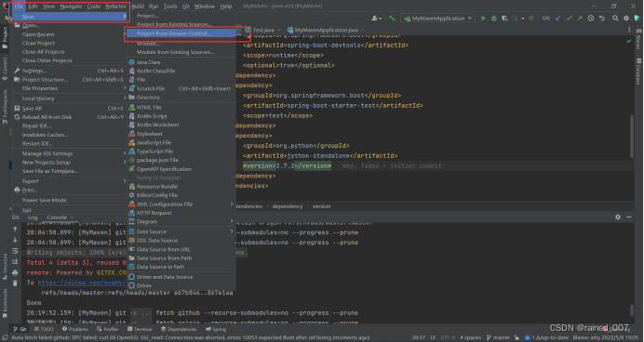Expand the profiler run options dropdown arrow
This screenshot has height=342, width=644.
(522, 19)
